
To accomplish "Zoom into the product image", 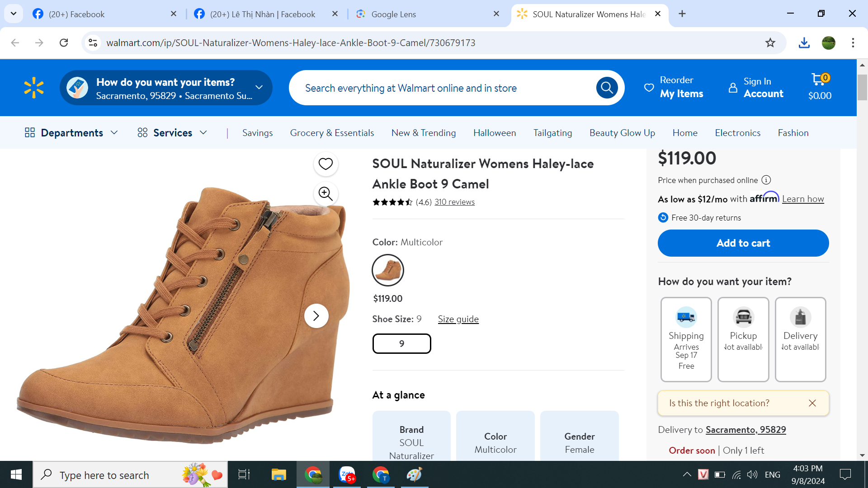I will pos(325,194).
